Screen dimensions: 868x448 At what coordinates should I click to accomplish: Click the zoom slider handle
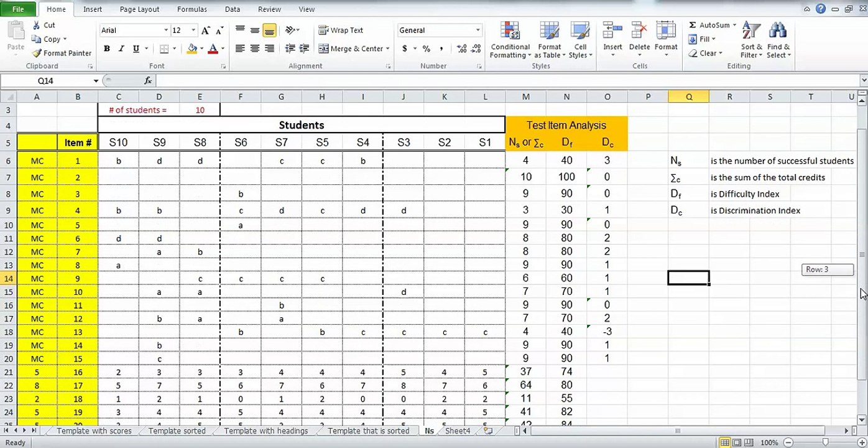click(x=825, y=442)
